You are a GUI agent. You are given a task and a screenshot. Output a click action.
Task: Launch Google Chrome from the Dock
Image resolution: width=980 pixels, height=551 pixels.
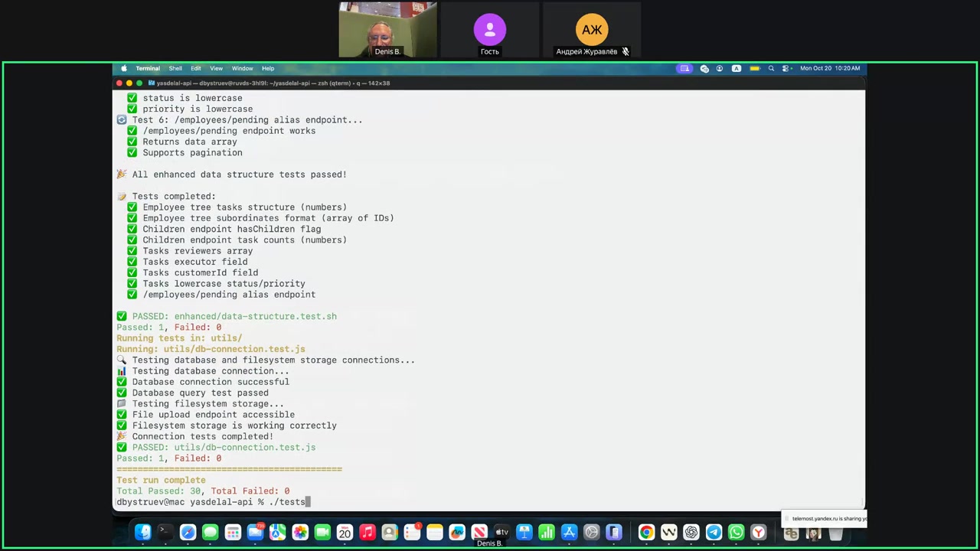tap(646, 533)
